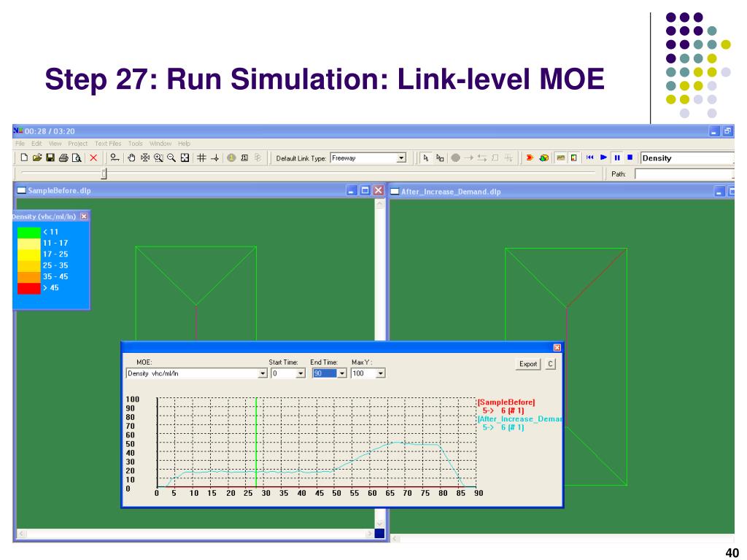The image size is (747, 560).
Task: Click the New document toolbar icon
Action: 24,157
